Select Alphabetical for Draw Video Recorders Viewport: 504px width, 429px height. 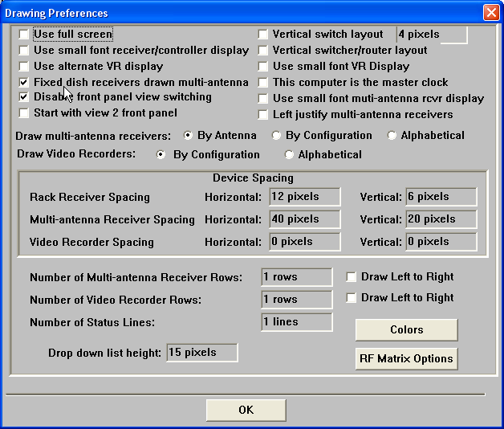pos(289,154)
